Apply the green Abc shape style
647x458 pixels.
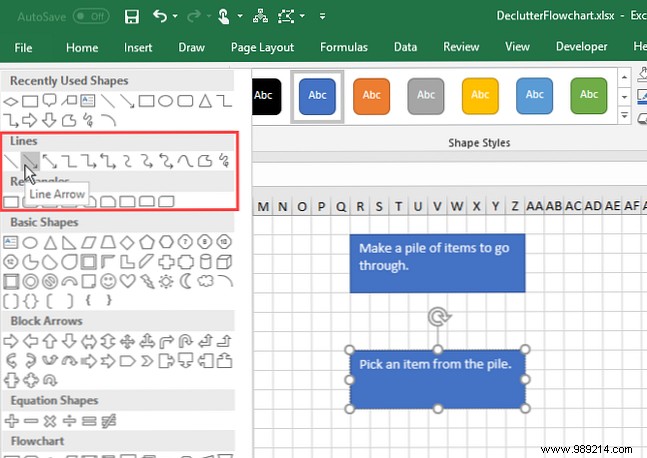[x=589, y=96]
